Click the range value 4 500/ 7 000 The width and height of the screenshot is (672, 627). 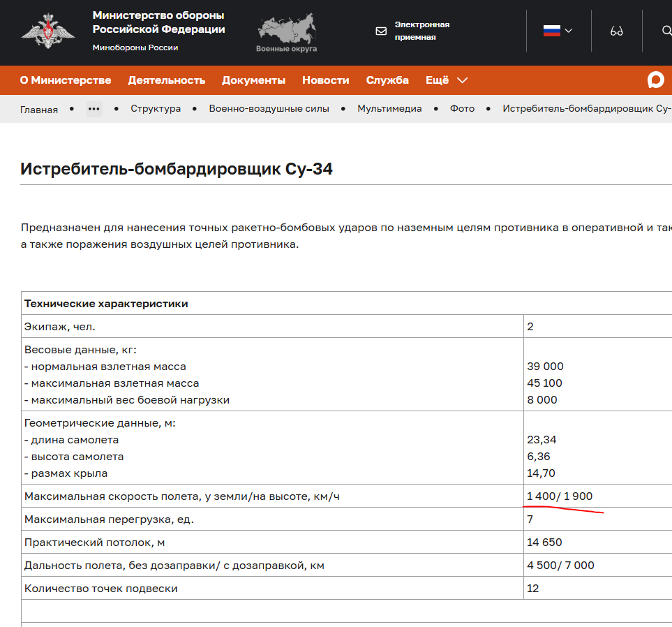pyautogui.click(x=560, y=566)
